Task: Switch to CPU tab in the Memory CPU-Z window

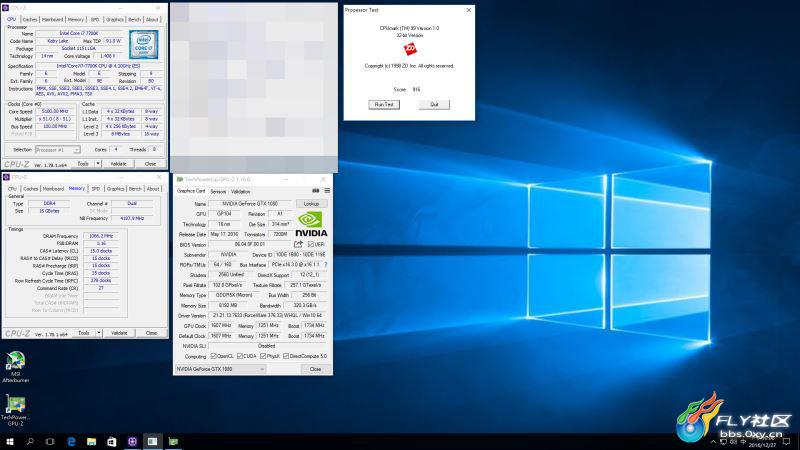Action: click(x=12, y=189)
